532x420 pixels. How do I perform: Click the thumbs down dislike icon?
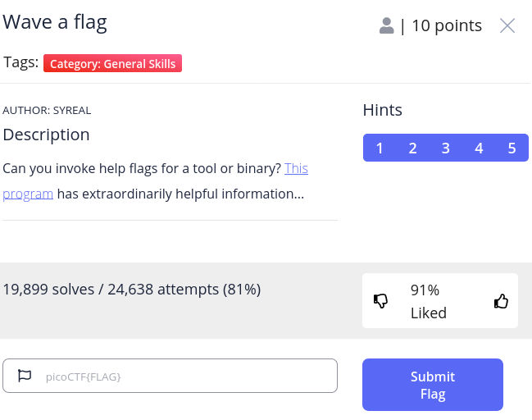tap(381, 301)
